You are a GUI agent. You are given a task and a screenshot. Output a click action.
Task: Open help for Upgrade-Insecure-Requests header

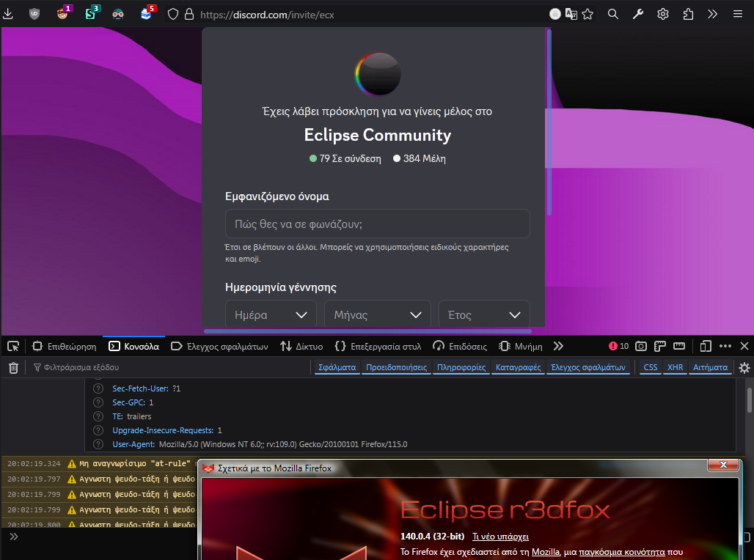click(98, 430)
